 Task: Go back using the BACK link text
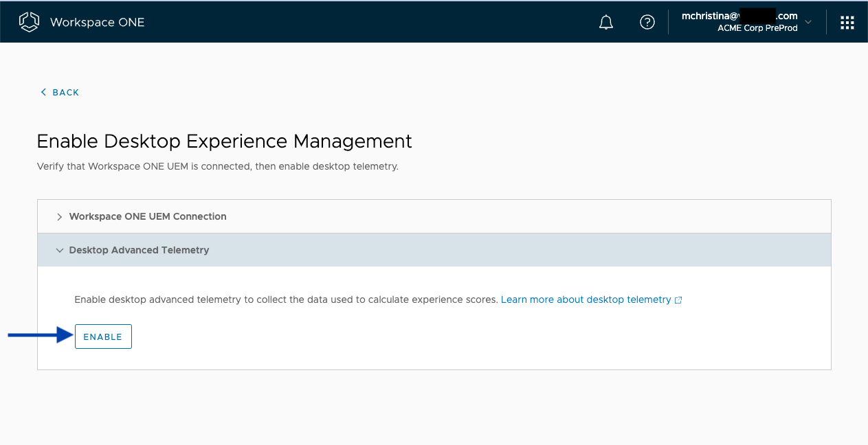(x=66, y=92)
